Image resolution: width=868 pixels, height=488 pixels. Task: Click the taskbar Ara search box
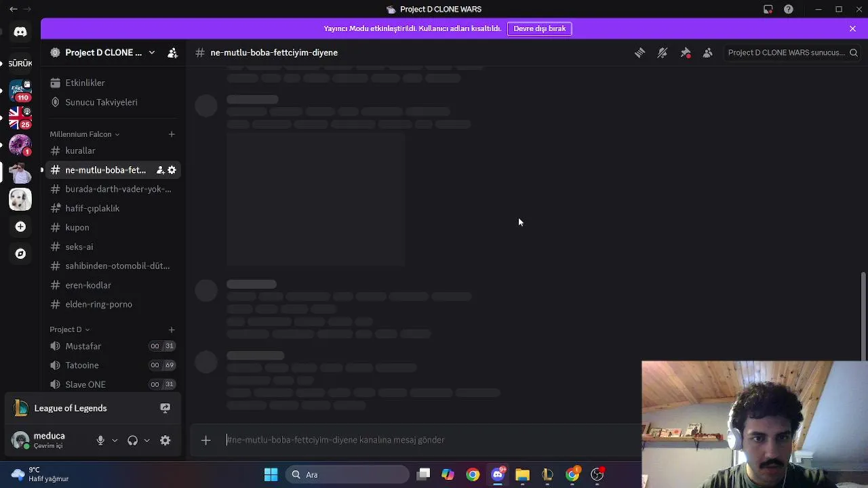pos(347,474)
